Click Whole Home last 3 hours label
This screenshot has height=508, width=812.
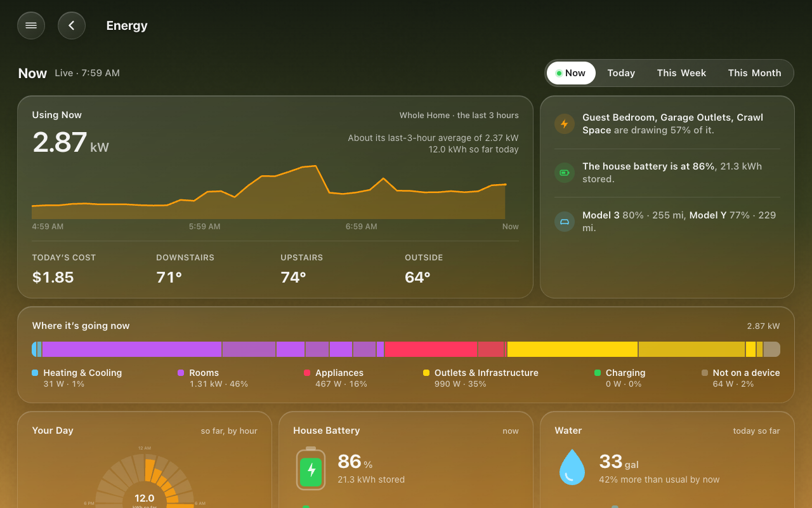459,116
